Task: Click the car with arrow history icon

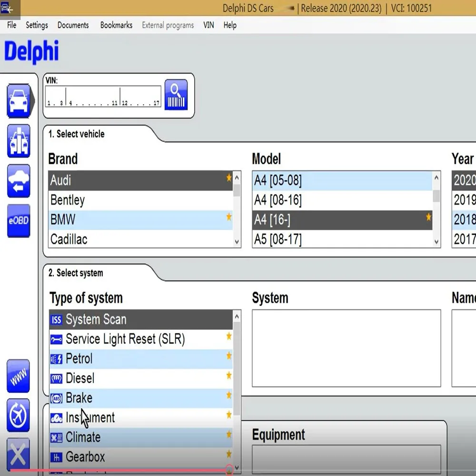Action: (18, 181)
